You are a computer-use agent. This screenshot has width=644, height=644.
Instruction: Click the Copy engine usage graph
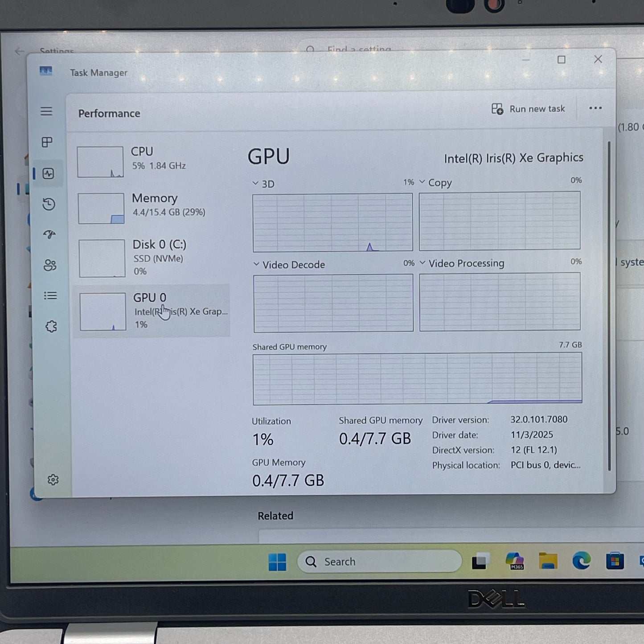point(500,221)
